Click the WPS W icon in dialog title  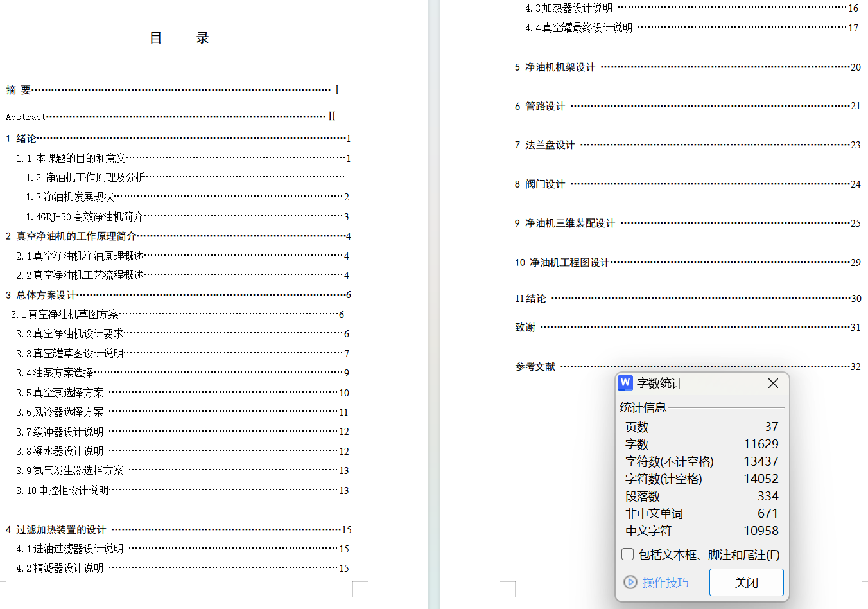point(625,384)
